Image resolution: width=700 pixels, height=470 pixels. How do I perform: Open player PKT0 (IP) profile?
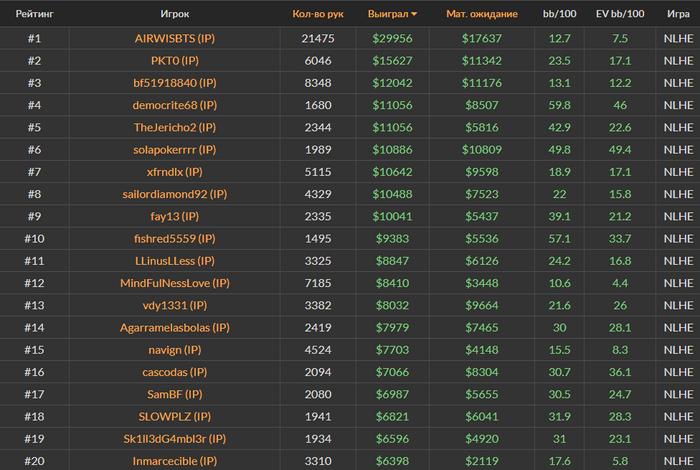[x=175, y=61]
